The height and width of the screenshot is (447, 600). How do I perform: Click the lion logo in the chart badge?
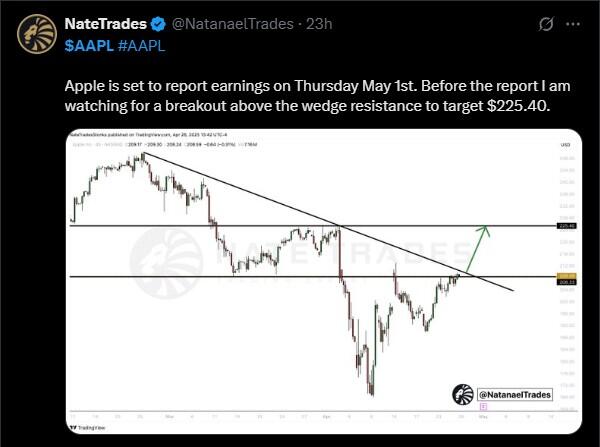pos(463,393)
